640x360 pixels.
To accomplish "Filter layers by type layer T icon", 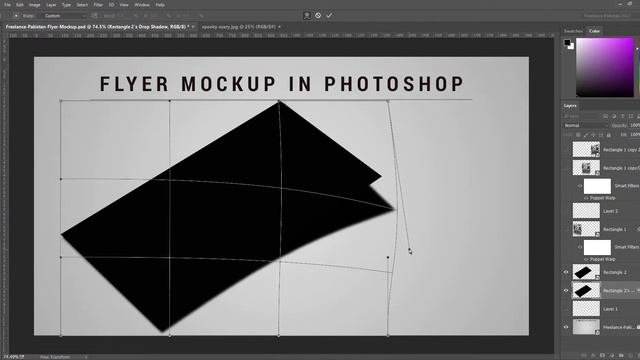I will pyautogui.click(x=622, y=116).
